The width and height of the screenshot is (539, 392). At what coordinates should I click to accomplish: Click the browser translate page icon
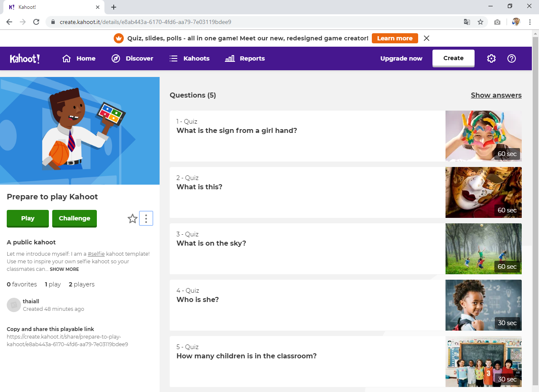467,22
